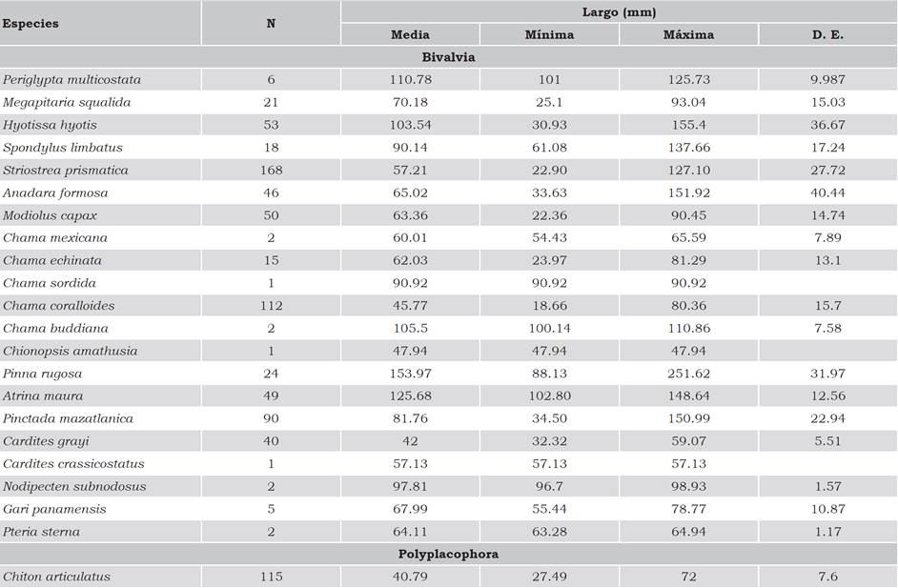Click the Periglypta multicostata species name
The height and width of the screenshot is (588, 898).
coord(72,80)
